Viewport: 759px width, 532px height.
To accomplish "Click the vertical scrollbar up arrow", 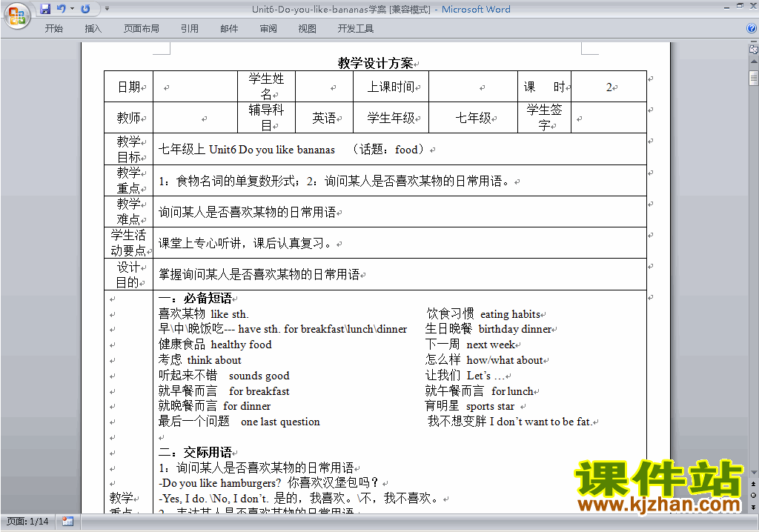I will point(754,62).
